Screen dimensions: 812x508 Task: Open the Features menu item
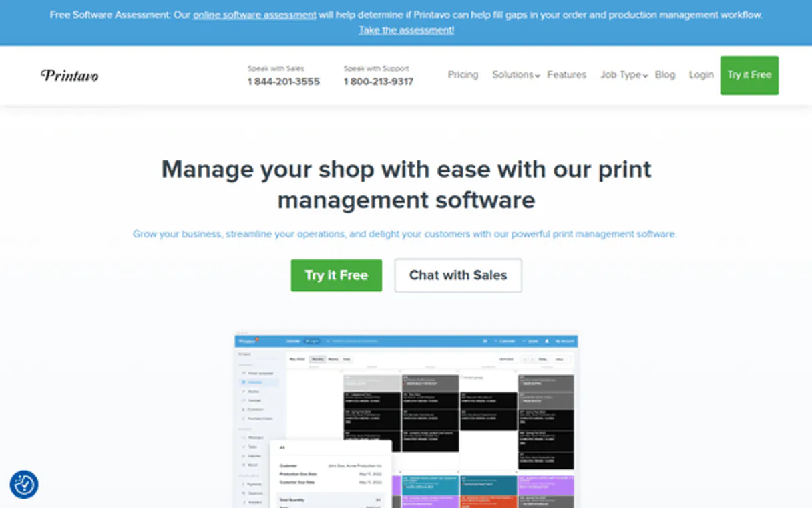(566, 75)
